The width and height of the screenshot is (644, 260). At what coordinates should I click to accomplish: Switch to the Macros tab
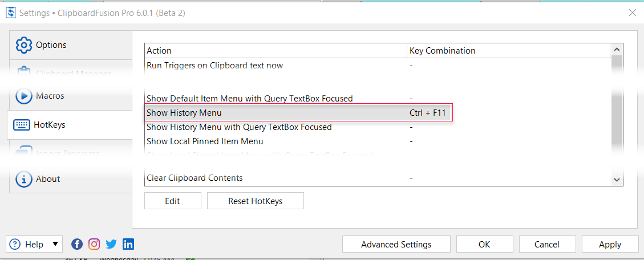50,96
